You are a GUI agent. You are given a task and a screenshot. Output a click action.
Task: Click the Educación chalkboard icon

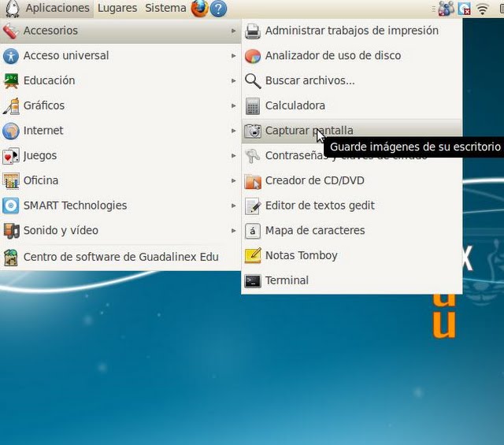[x=11, y=81]
